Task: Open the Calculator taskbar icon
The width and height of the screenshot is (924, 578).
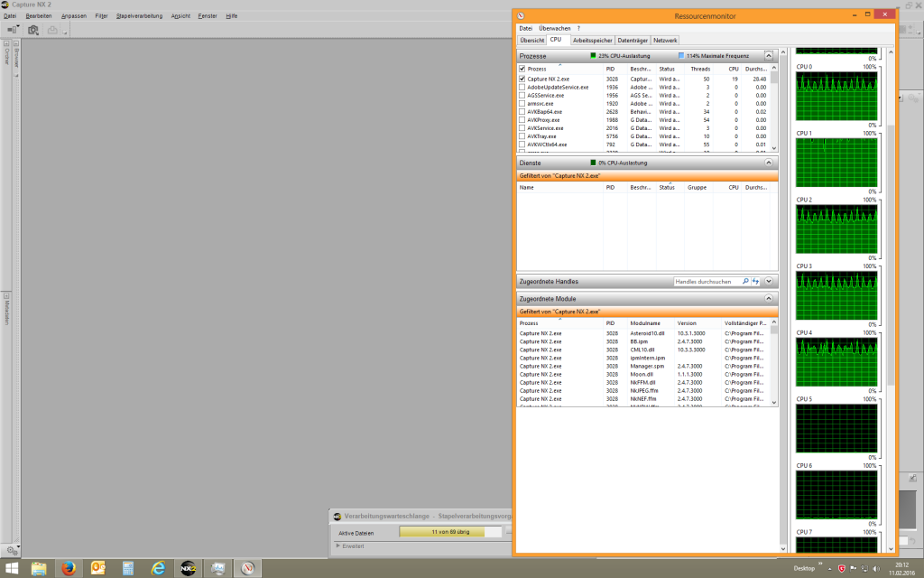Action: click(x=128, y=569)
